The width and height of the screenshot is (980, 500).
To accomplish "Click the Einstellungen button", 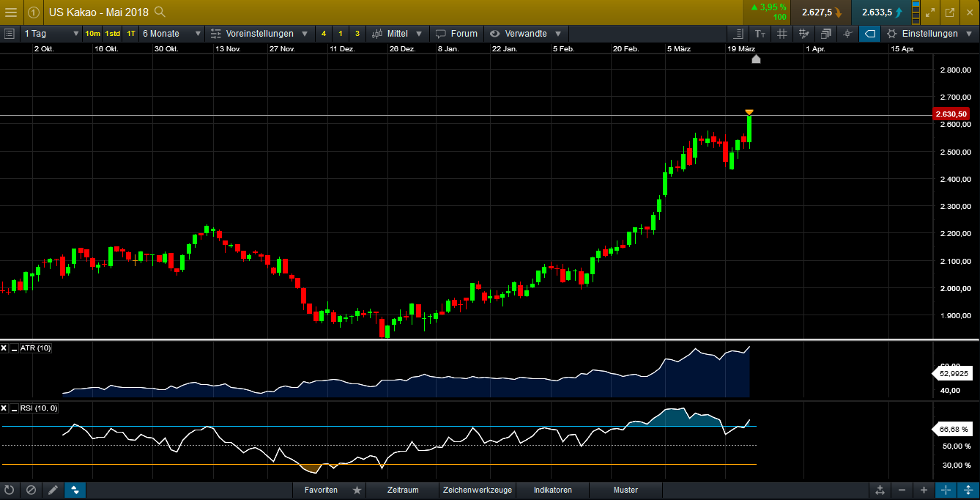I will (930, 34).
